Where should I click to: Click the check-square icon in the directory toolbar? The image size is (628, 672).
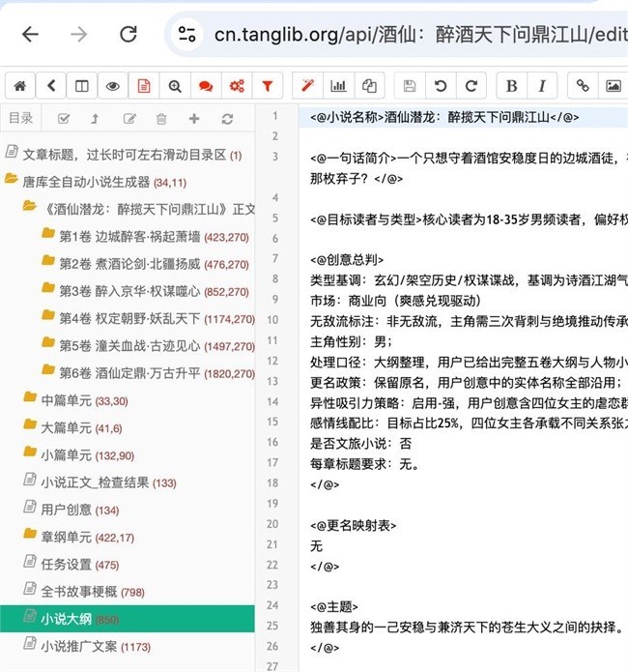(64, 119)
